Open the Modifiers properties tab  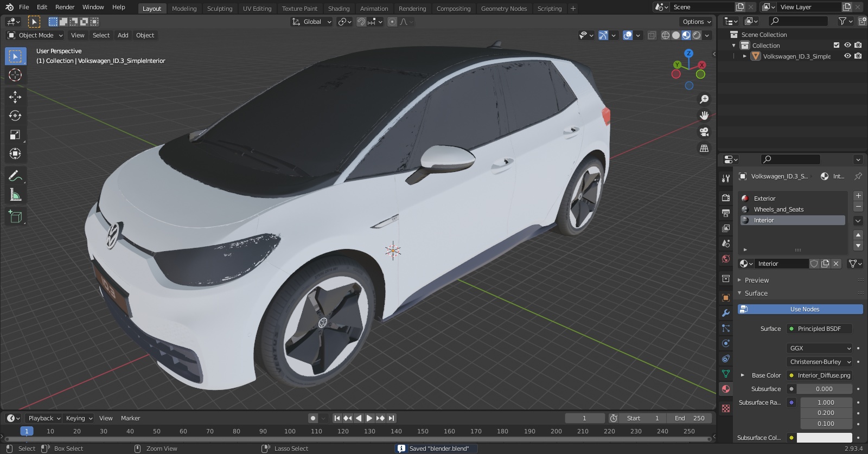726,313
